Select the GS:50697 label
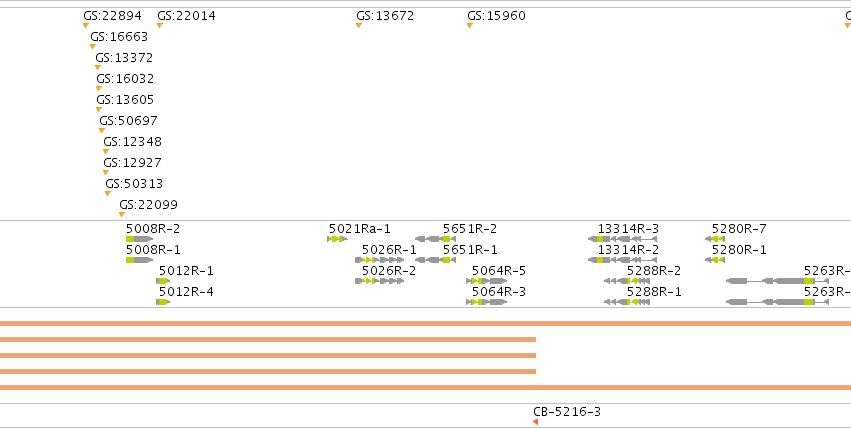This screenshot has height=428, width=851. click(129, 120)
